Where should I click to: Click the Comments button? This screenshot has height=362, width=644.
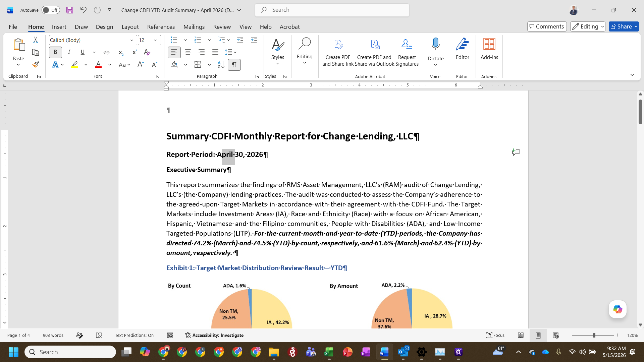click(x=547, y=26)
